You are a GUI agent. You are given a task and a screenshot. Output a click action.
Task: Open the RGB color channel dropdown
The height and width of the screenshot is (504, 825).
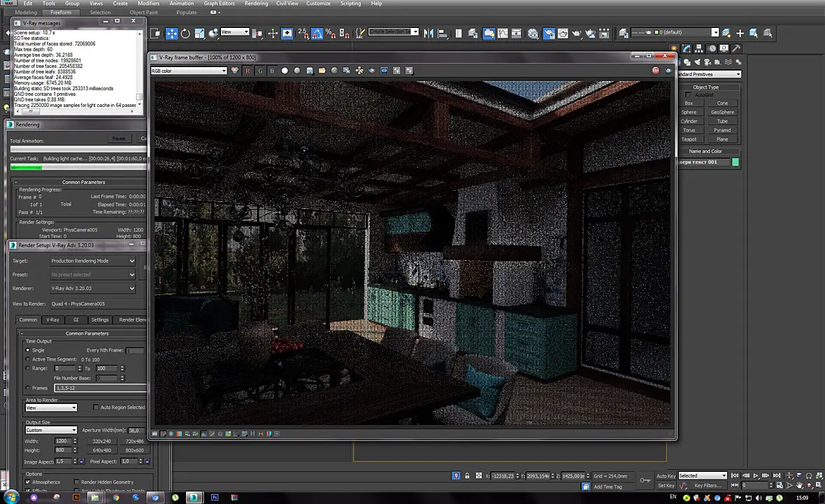tap(189, 71)
